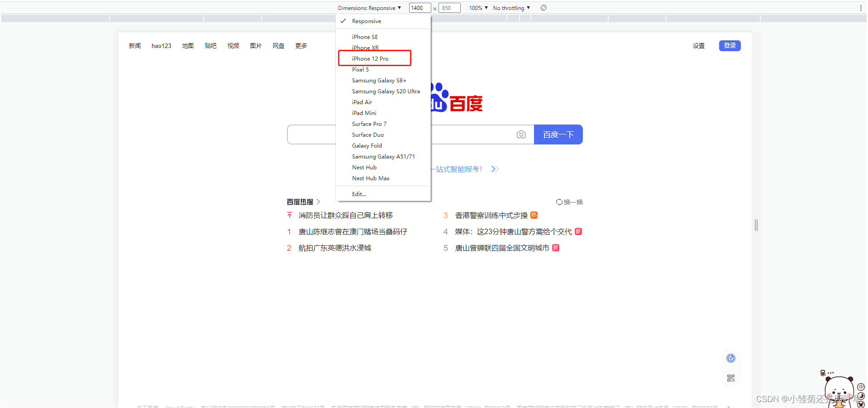Open the 100% zoom dropdown

pyautogui.click(x=478, y=8)
